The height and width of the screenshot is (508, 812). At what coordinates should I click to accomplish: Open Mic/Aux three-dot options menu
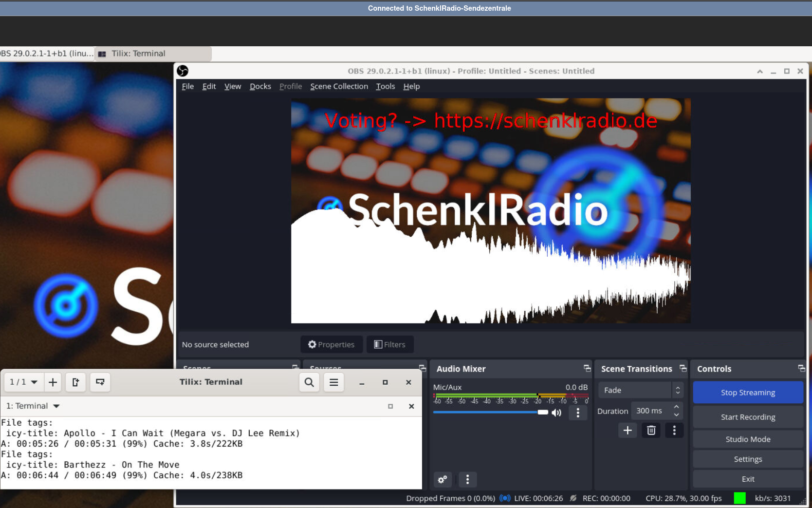578,413
